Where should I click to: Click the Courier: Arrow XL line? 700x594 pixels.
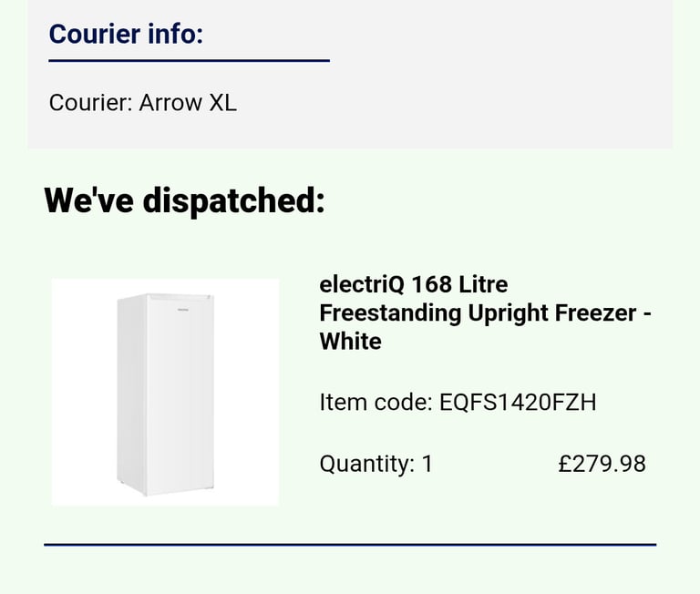pyautogui.click(x=143, y=103)
